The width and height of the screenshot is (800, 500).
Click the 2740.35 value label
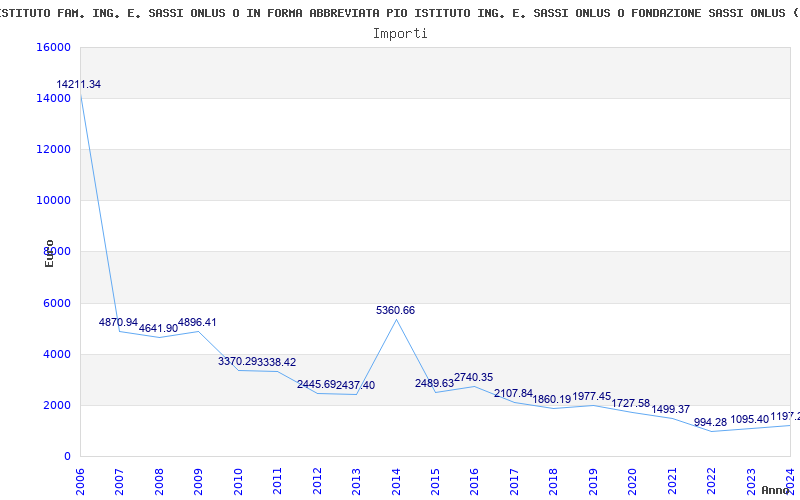[x=473, y=378]
